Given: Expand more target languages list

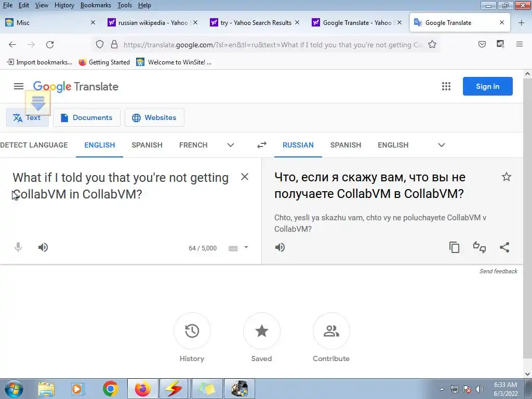Looking at the screenshot, I should pos(441,145).
